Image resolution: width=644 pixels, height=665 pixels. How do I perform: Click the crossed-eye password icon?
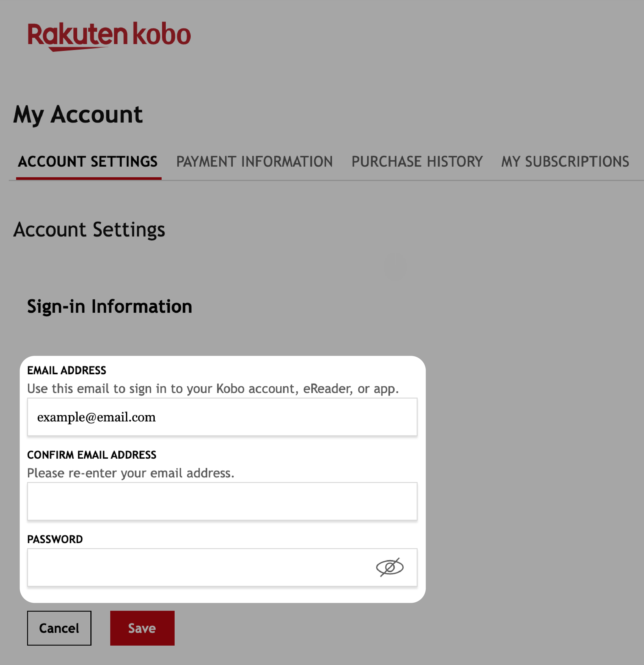tap(390, 567)
